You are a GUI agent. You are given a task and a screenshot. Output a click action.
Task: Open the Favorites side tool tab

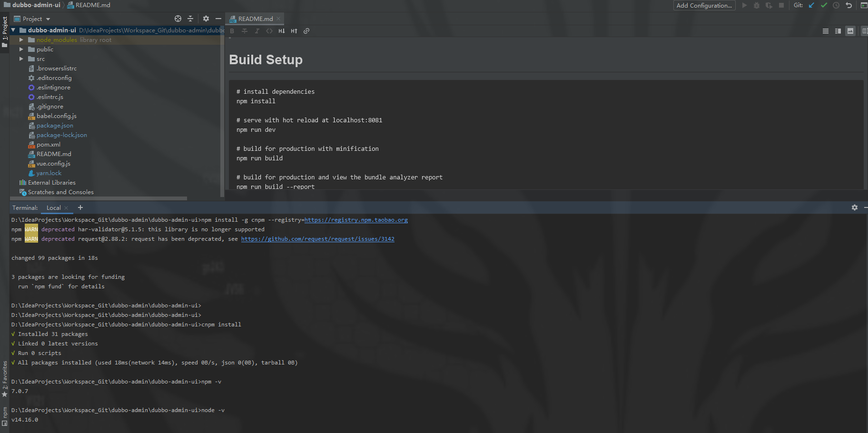tap(5, 379)
